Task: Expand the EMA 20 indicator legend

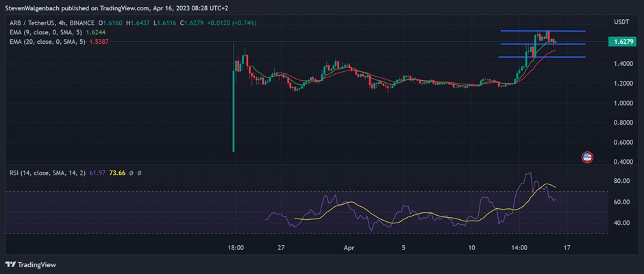Action: click(x=48, y=42)
